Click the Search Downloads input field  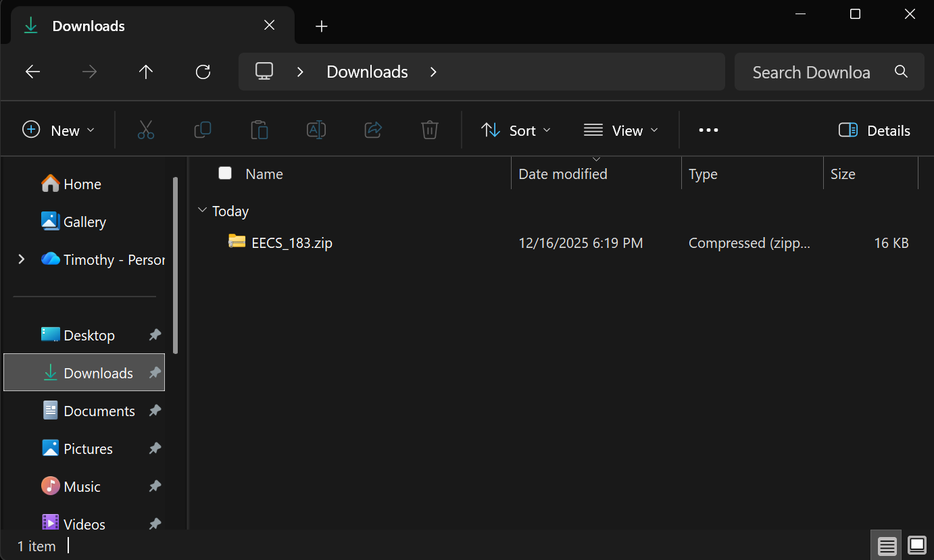(811, 72)
